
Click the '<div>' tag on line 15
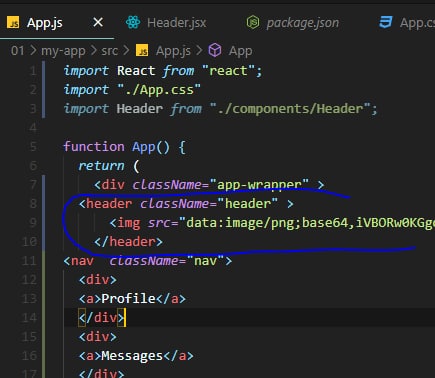pyautogui.click(x=98, y=337)
